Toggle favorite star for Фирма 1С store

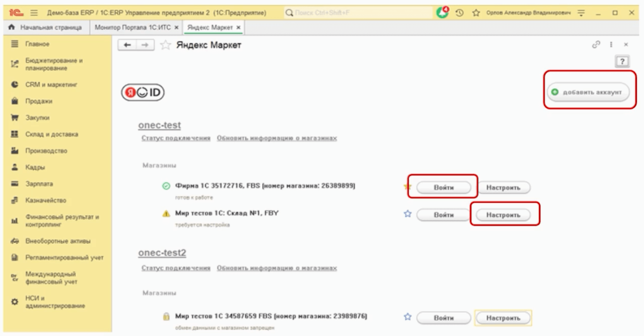tap(407, 187)
